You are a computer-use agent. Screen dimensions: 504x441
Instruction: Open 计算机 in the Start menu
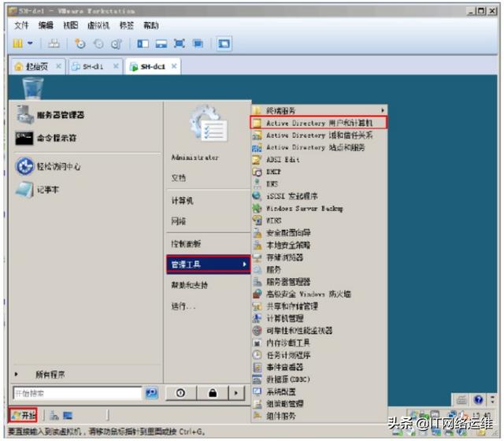(182, 201)
